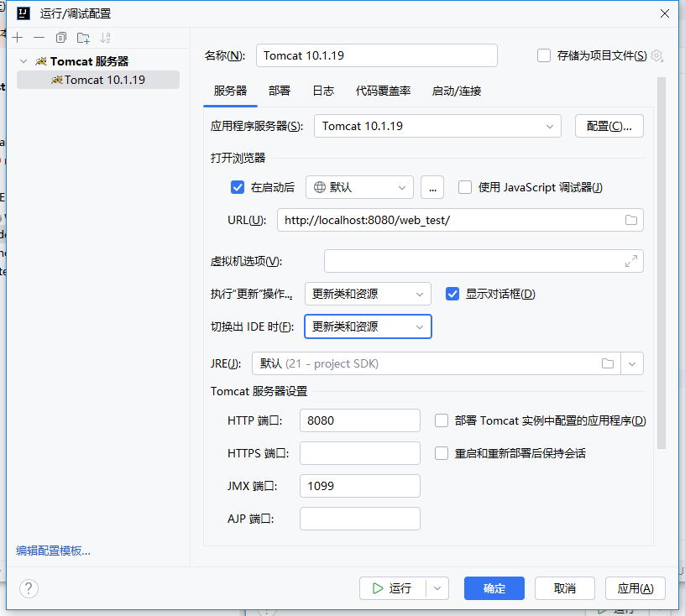Viewport: 685px width, 616px height.
Task: Collapse the Tomcat 服务器 tree node
Action: tap(24, 61)
